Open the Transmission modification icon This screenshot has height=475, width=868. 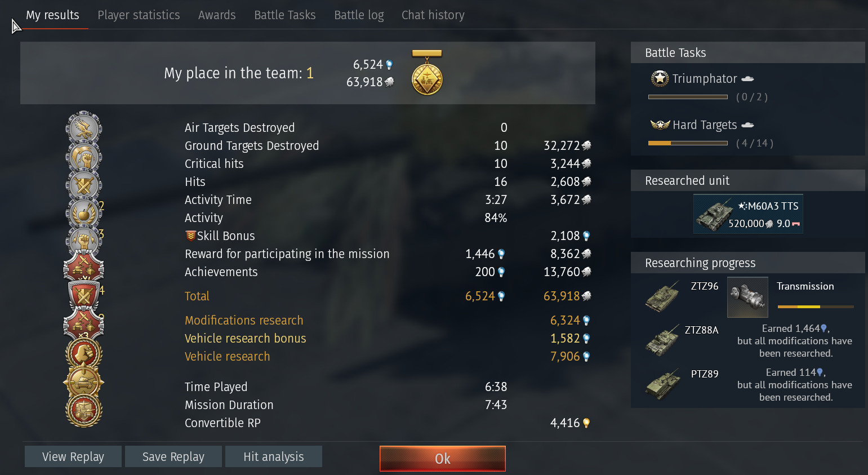(x=747, y=298)
